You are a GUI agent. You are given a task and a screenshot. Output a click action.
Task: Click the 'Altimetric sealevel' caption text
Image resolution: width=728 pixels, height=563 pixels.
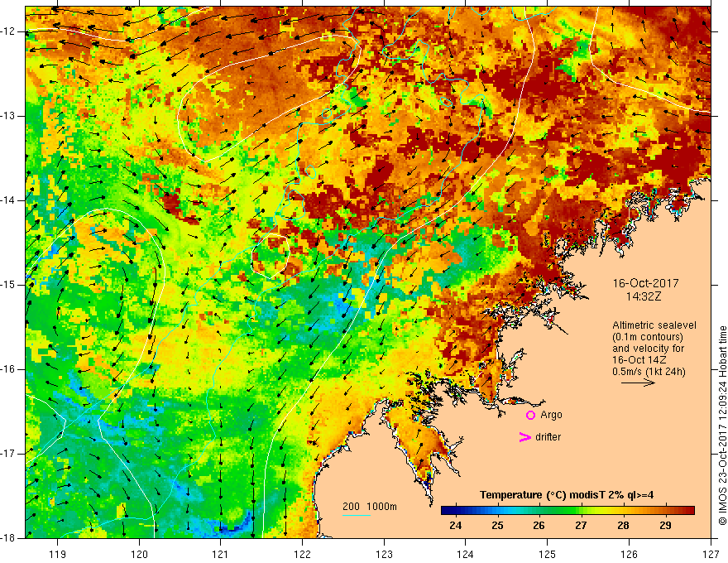pos(654,325)
